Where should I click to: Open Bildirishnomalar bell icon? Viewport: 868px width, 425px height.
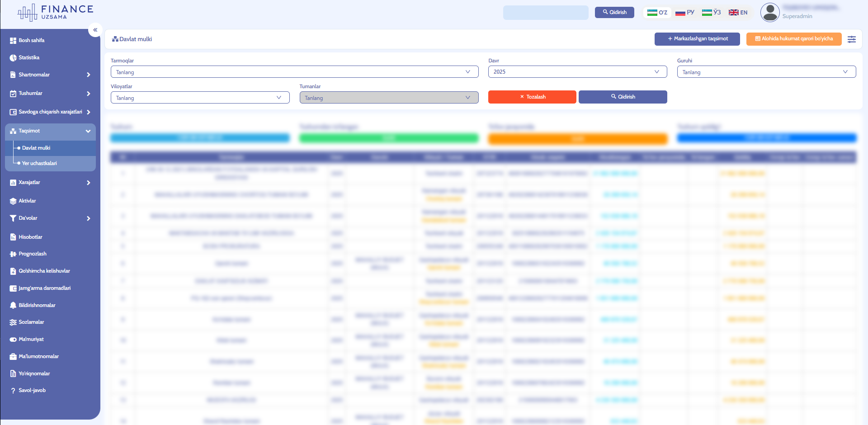click(13, 306)
